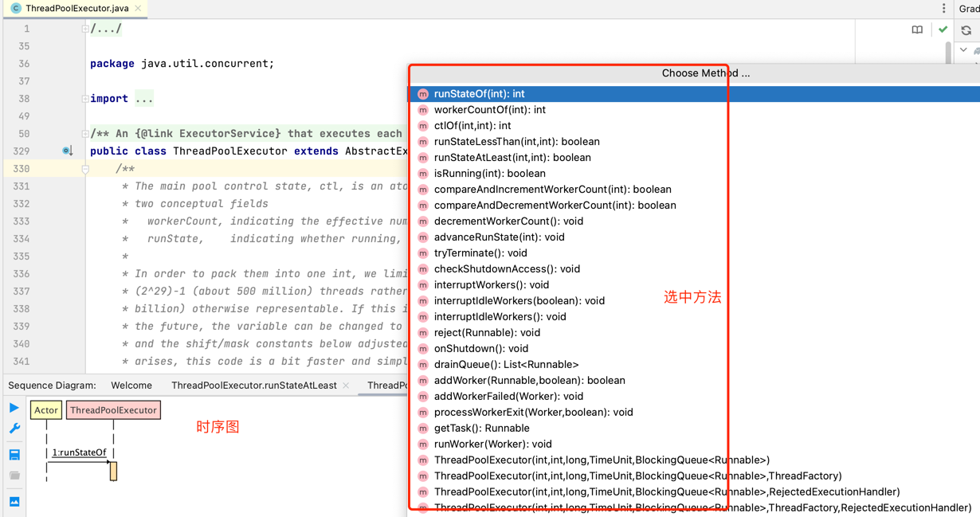Click the 1:runStateOf message label
The height and width of the screenshot is (517, 980).
pos(79,452)
